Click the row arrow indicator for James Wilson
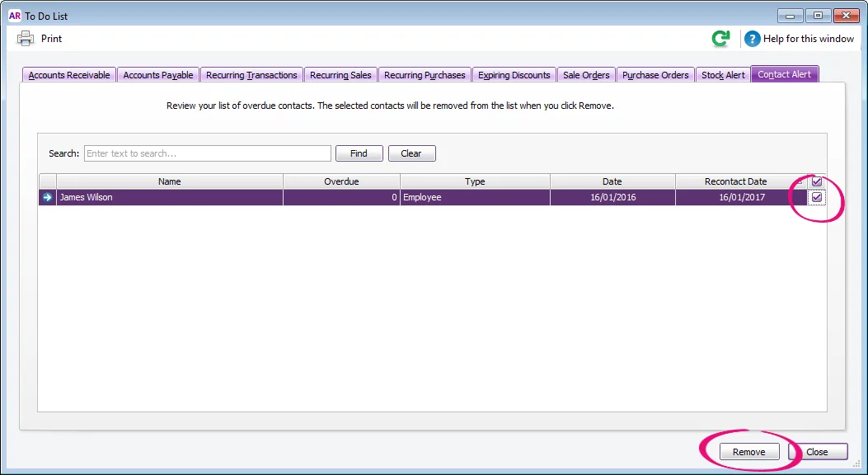This screenshot has height=475, width=868. click(x=48, y=197)
